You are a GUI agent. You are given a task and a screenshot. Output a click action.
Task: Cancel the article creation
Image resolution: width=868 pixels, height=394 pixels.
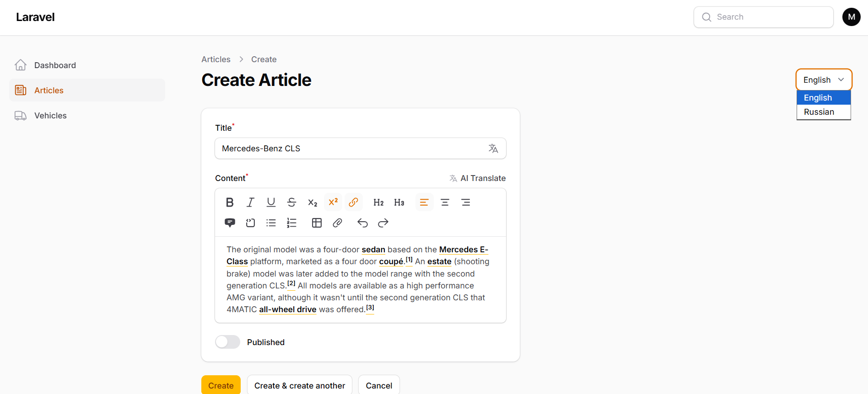(x=379, y=385)
